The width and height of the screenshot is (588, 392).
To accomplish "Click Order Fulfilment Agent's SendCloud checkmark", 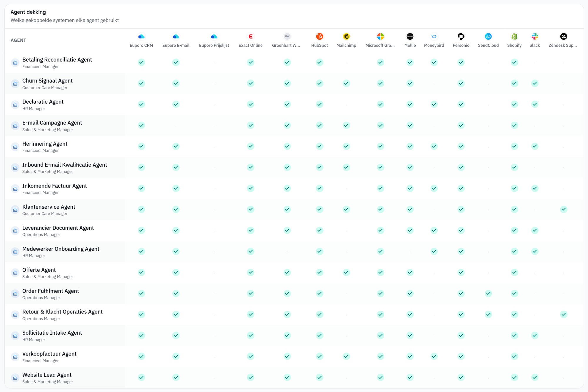I will coord(488,293).
